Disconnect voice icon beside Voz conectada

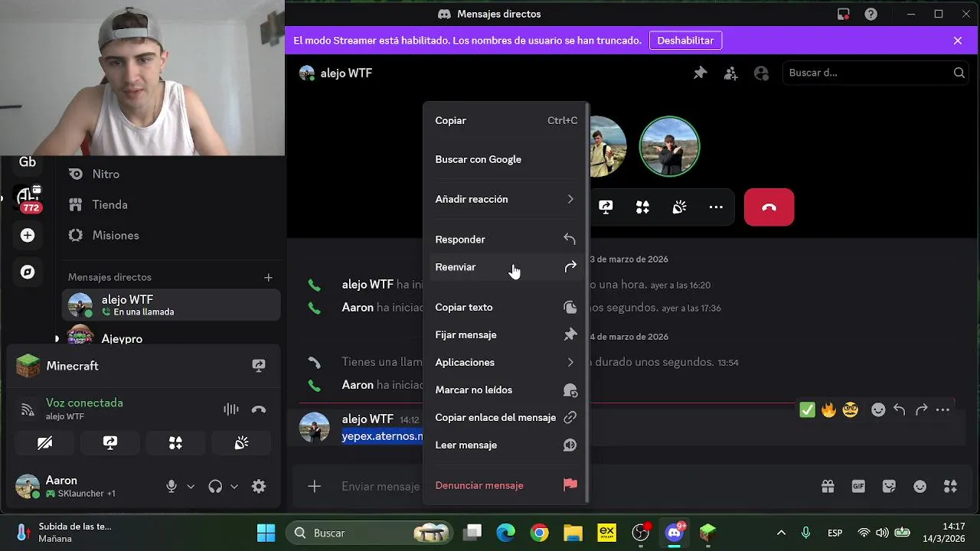pyautogui.click(x=259, y=409)
